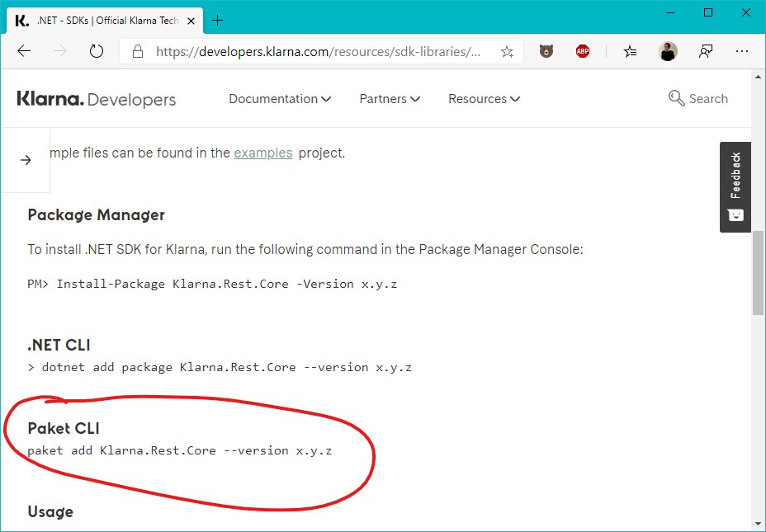The image size is (766, 532).
Task: Open browser settings and more menu
Action: pos(741,51)
